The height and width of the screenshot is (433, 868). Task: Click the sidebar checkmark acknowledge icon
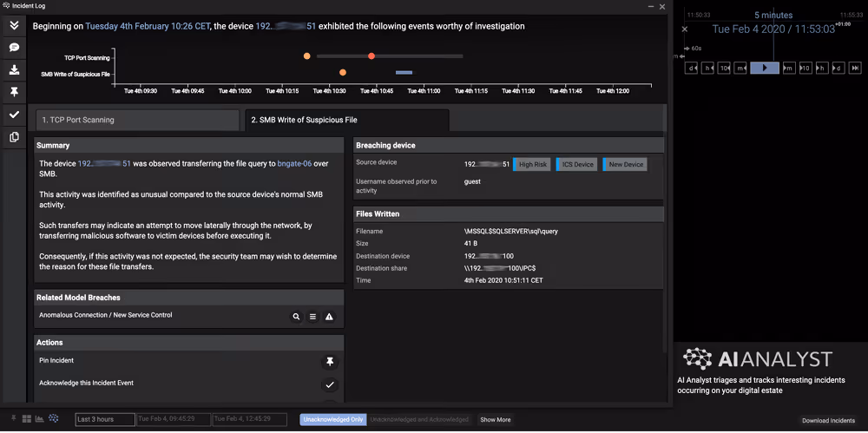15,115
